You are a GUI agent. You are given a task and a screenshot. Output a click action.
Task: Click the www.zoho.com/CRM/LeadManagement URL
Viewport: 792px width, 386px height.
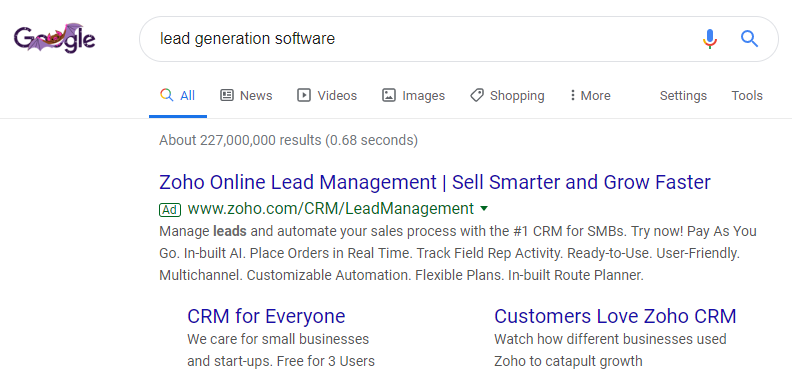click(331, 209)
